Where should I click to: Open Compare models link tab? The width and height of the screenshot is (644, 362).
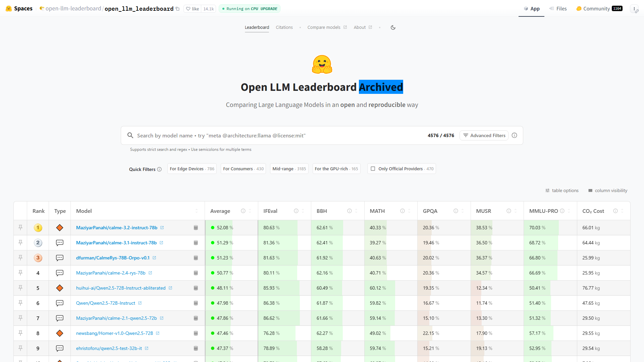coord(327,27)
